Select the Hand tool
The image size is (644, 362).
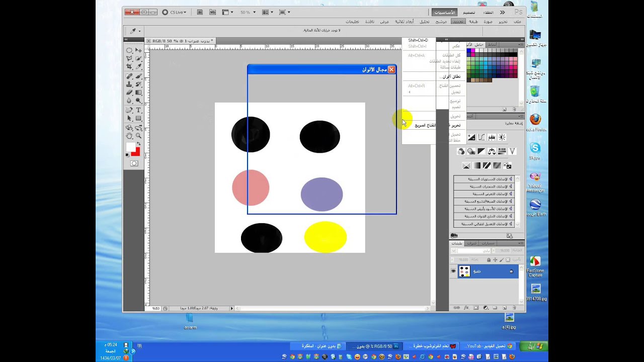pyautogui.click(x=129, y=135)
